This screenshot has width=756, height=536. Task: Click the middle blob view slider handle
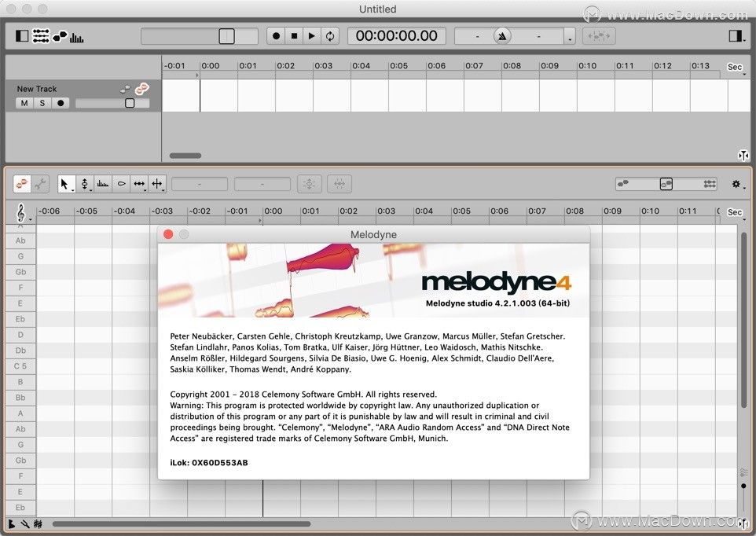[666, 184]
